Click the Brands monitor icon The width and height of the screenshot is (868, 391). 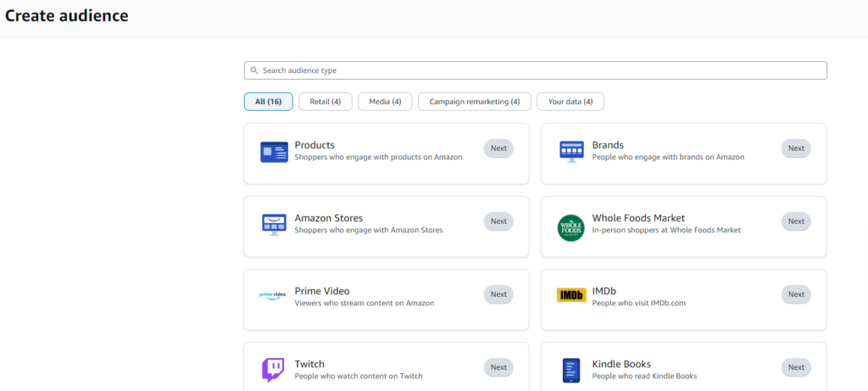[x=571, y=152]
